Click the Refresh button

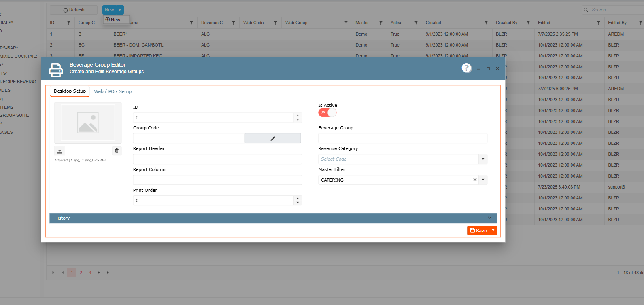(74, 10)
